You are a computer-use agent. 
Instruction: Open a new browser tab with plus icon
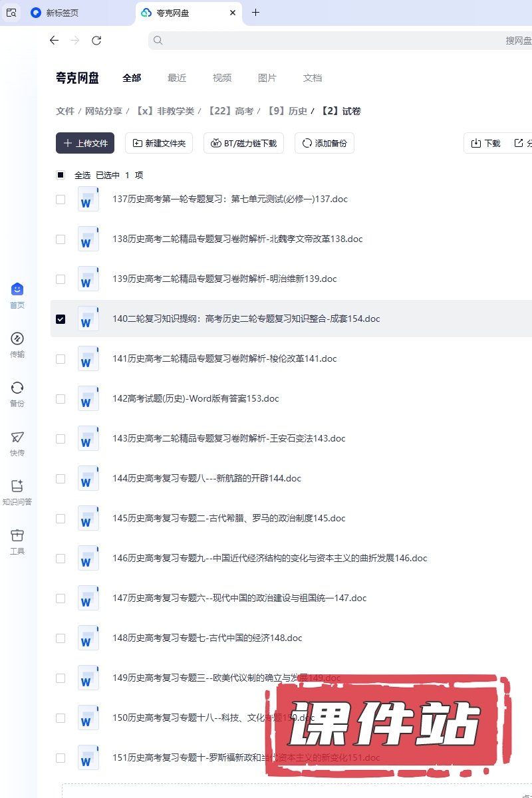[x=256, y=13]
